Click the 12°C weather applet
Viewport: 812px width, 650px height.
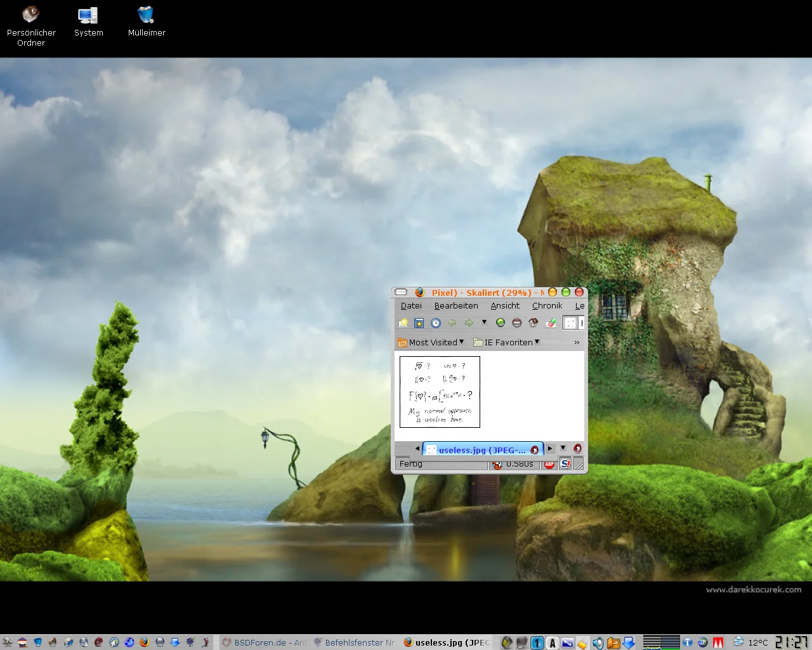(750, 642)
